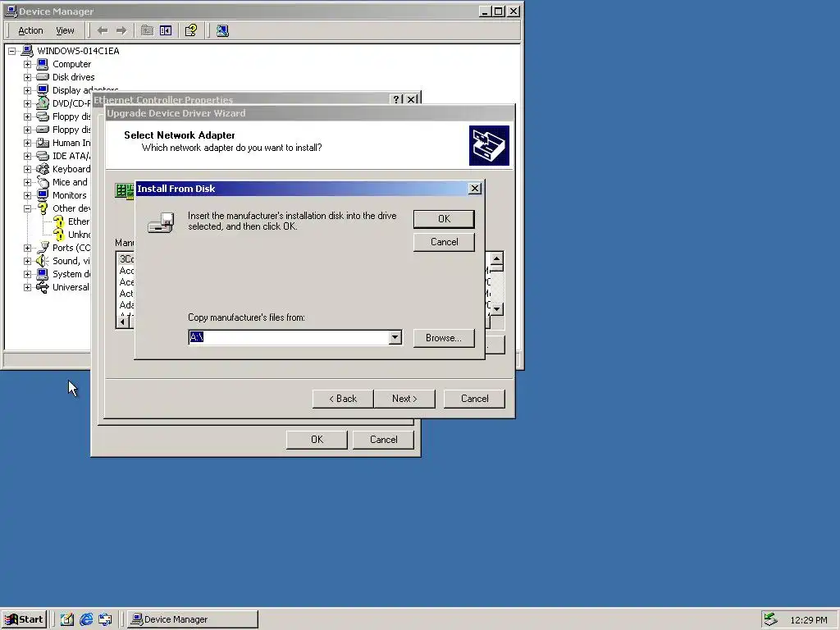The image size is (840, 630).
Task: Click the Forward arrow in Device Manager toolbar
Action: click(x=121, y=30)
